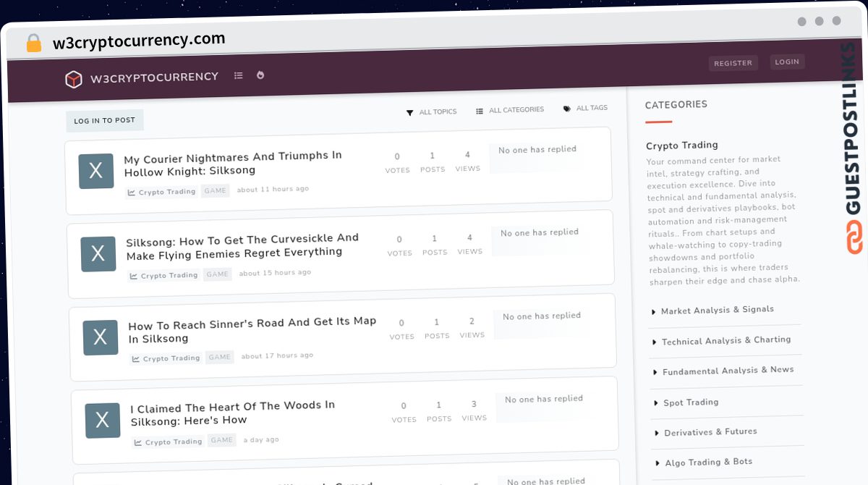
Task: Open the categories list icon in header
Action: pyautogui.click(x=238, y=75)
